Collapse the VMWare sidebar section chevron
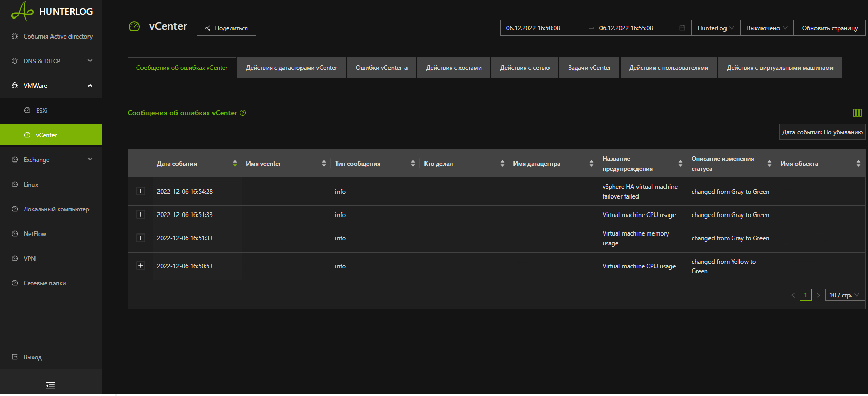The image size is (868, 396). 90,85
